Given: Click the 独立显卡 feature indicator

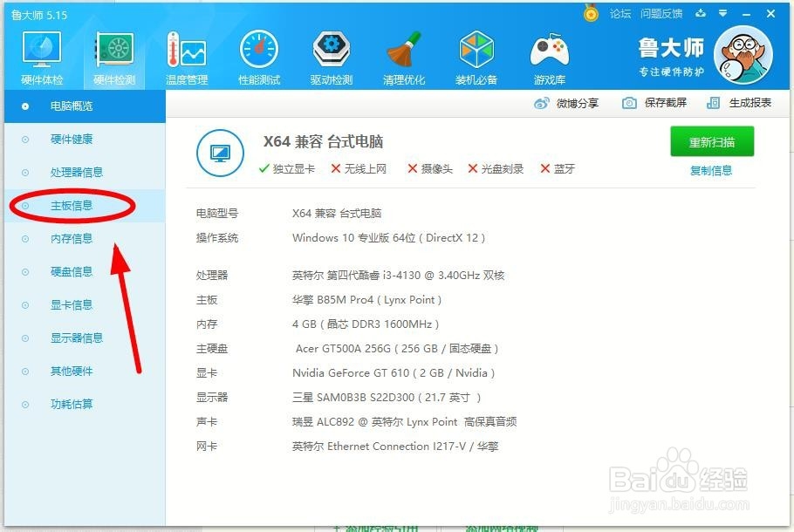Looking at the screenshot, I should coord(286,168).
